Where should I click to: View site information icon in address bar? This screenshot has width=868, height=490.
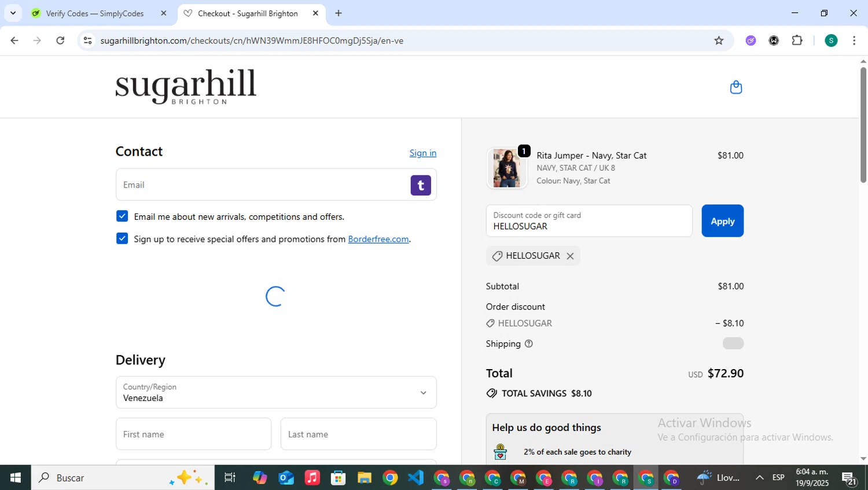tap(88, 40)
